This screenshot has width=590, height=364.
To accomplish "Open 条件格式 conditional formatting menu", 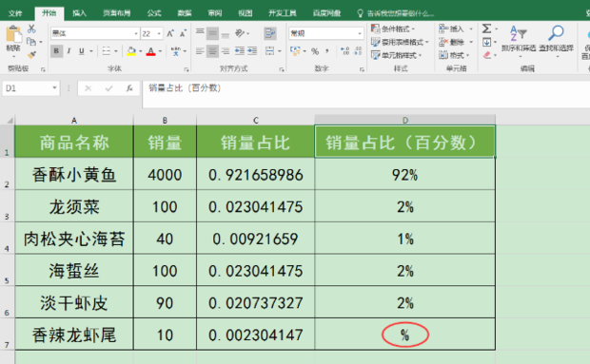I will pyautogui.click(x=392, y=29).
